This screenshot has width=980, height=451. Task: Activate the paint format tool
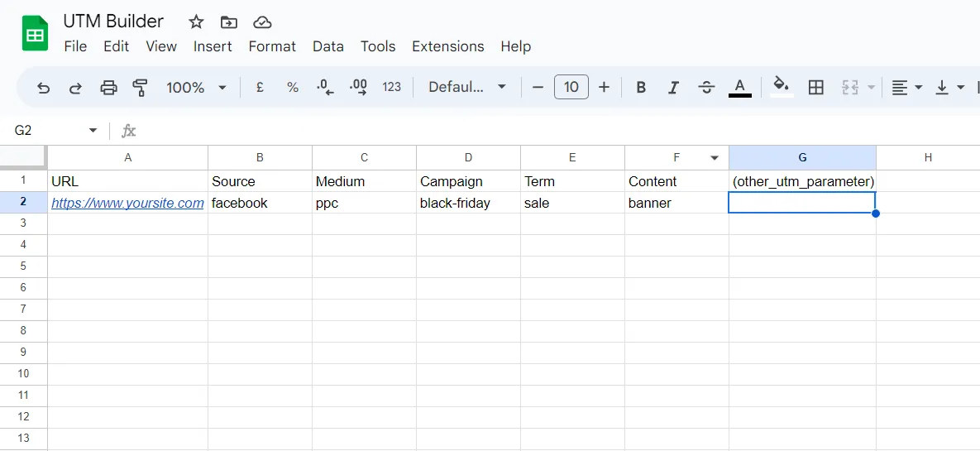click(x=141, y=88)
